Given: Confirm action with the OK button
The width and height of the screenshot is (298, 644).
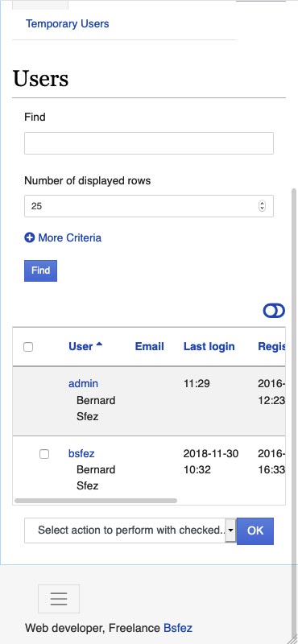Looking at the screenshot, I should pyautogui.click(x=255, y=530).
